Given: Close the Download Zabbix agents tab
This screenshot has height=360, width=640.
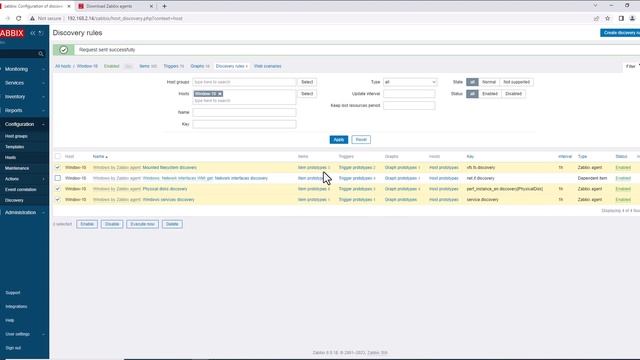Looking at the screenshot, I should 151,6.
